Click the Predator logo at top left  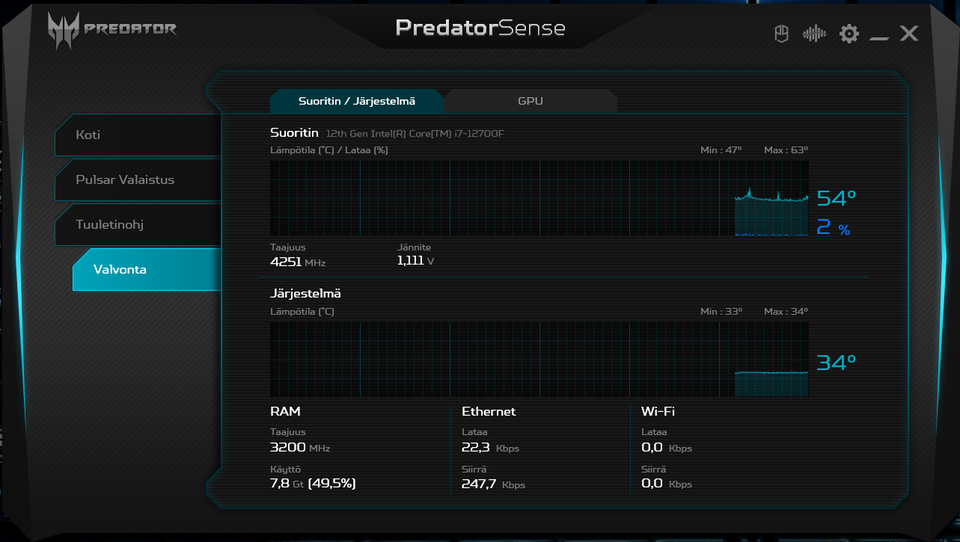[112, 29]
